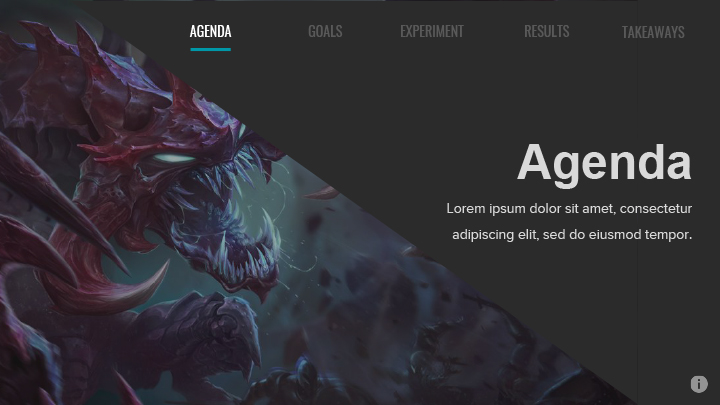Click the thin strip along the top edge

point(360,0)
